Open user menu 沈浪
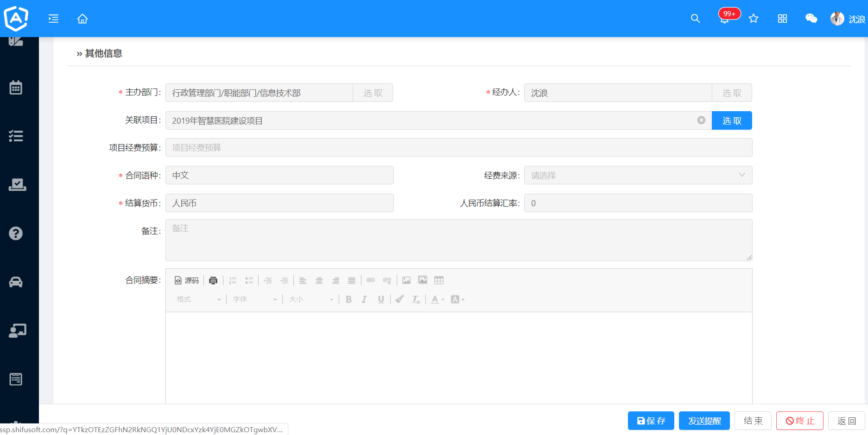The height and width of the screenshot is (435, 868). point(848,19)
